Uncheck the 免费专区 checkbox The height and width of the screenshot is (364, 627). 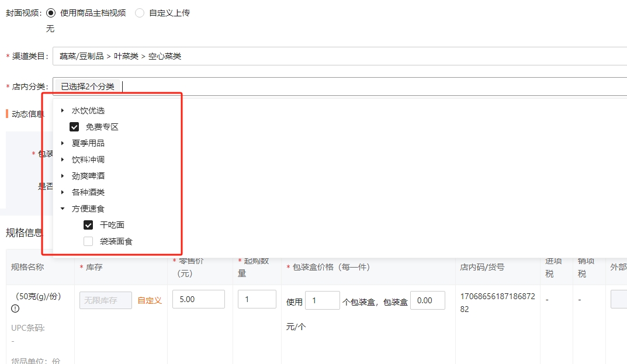tap(74, 127)
